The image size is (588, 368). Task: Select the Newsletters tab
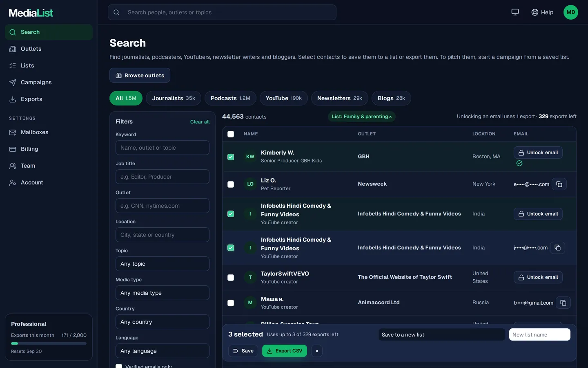[340, 98]
